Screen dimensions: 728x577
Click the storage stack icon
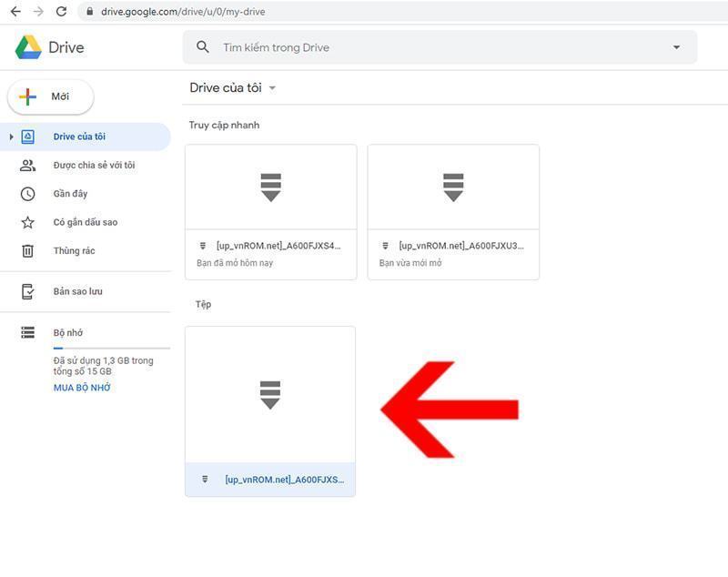pyautogui.click(x=28, y=332)
